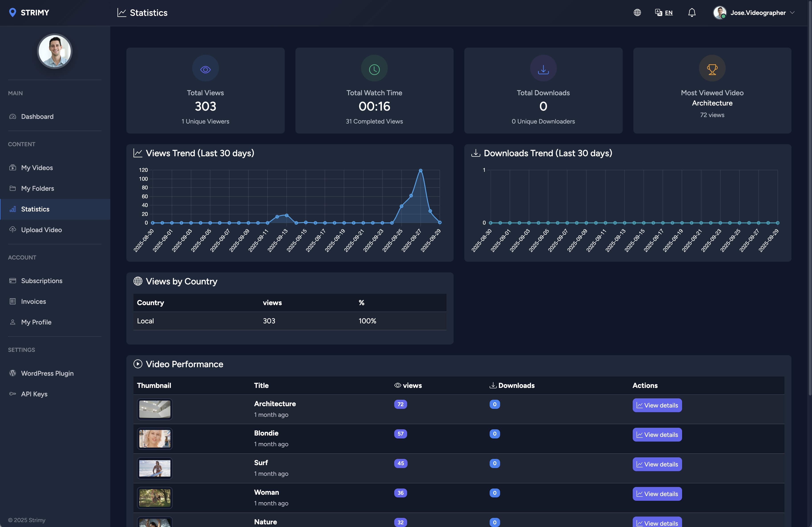Click the peak data point in Views Trend
812x527 pixels.
pos(420,170)
